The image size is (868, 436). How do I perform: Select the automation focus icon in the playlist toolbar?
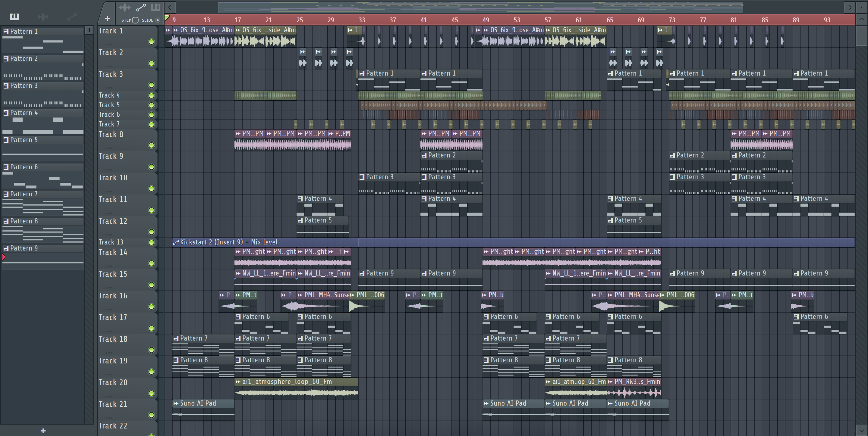tap(140, 7)
